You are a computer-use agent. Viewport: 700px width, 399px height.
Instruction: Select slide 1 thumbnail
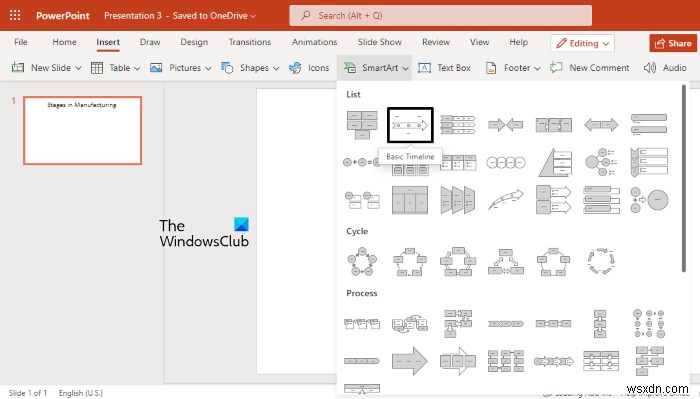(x=83, y=130)
